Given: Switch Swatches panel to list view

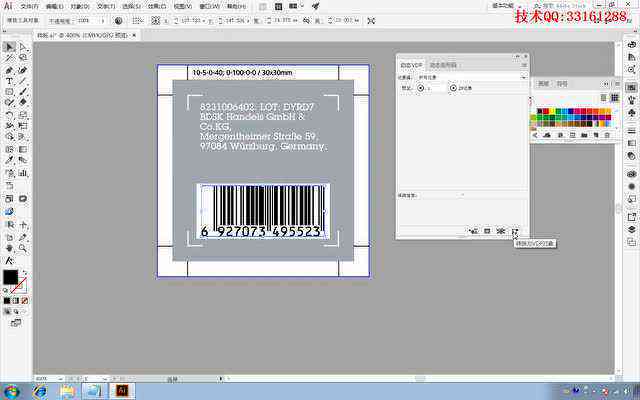Looking at the screenshot, I should [603, 97].
